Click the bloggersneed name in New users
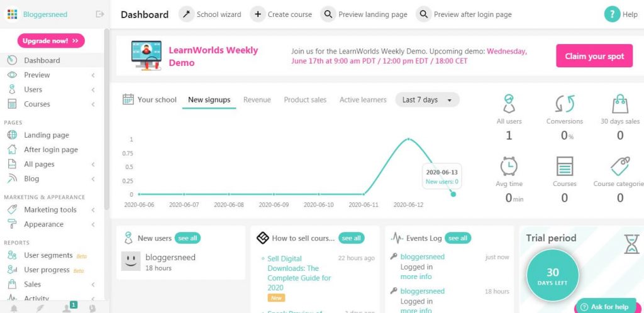644x313 pixels. pos(170,257)
